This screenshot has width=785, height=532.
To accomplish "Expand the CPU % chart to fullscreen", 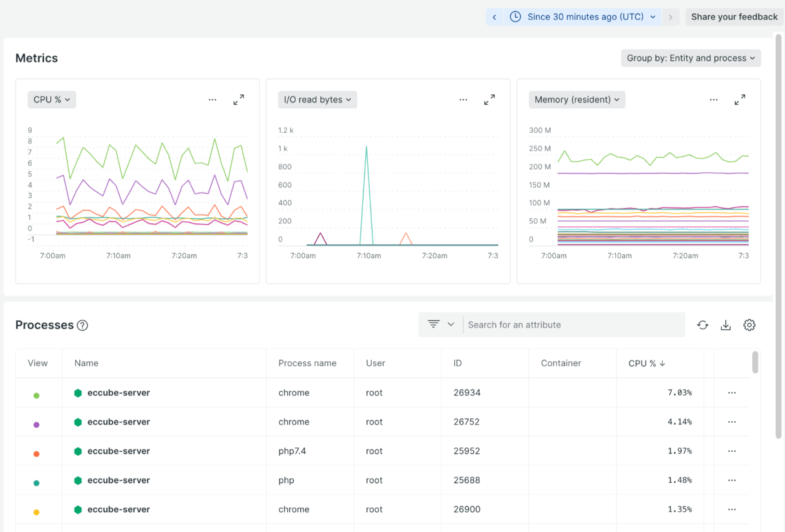I will (x=239, y=100).
